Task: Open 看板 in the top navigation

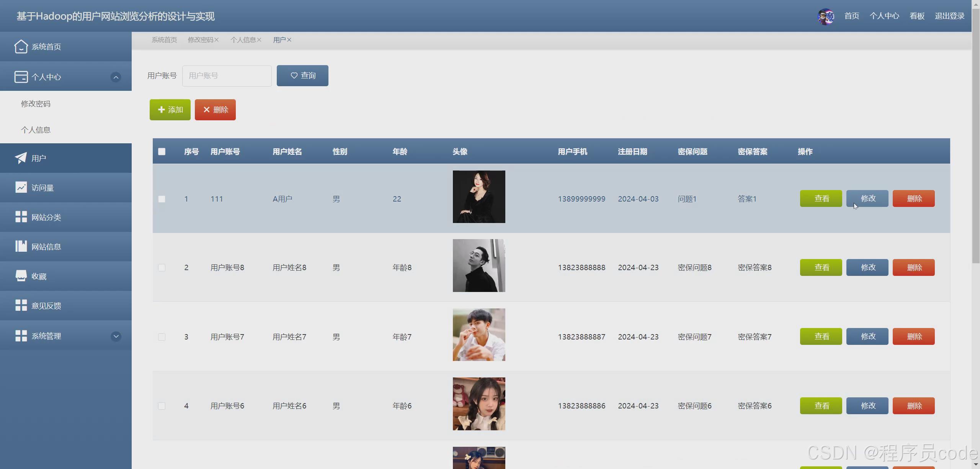Action: coord(917,16)
